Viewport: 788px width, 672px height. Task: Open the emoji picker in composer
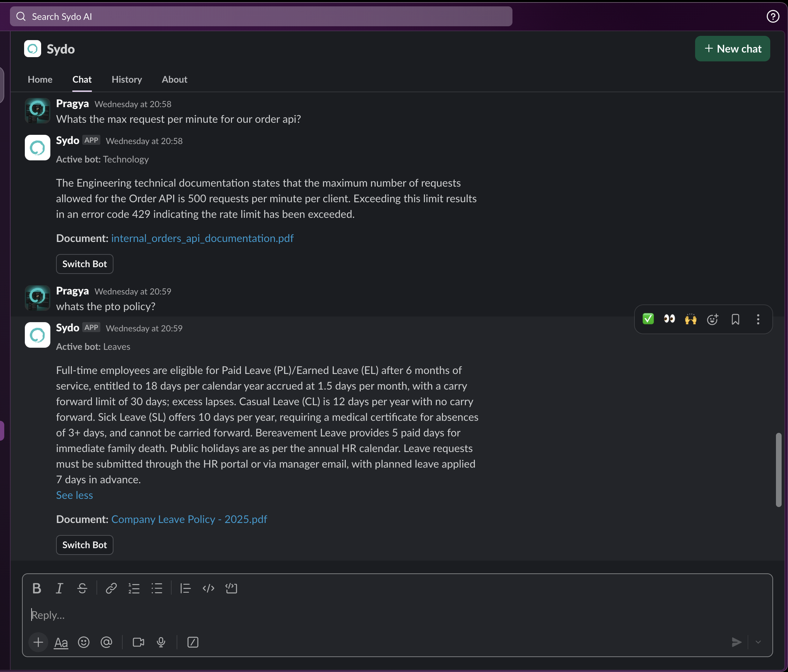click(x=84, y=642)
